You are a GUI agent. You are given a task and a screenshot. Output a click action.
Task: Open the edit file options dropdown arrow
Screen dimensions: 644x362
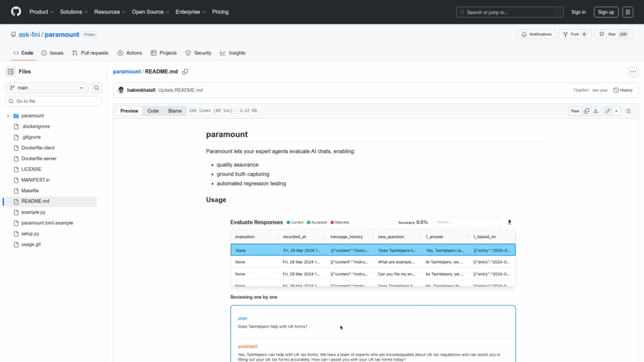pyautogui.click(x=616, y=111)
